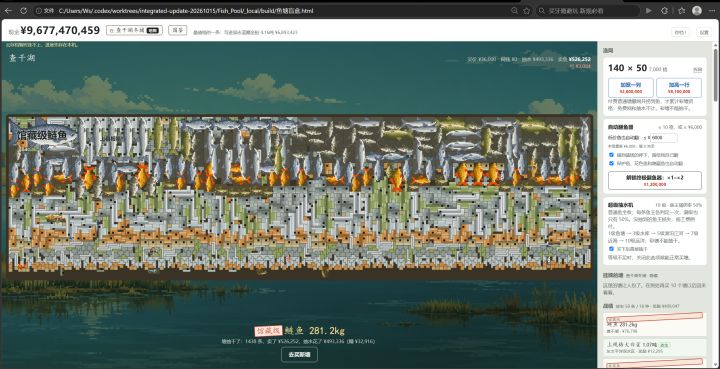The width and height of the screenshot is (720, 369).
Task: Click the browser search box
Action: click(588, 11)
